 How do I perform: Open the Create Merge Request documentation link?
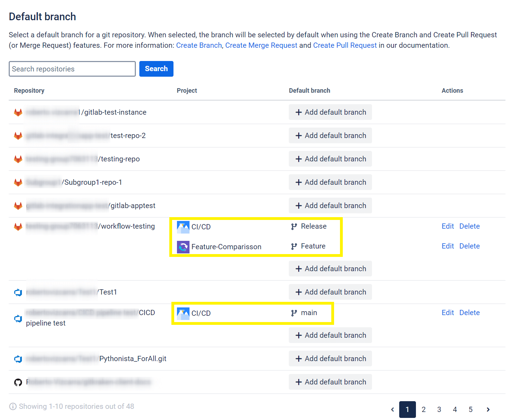tap(261, 45)
